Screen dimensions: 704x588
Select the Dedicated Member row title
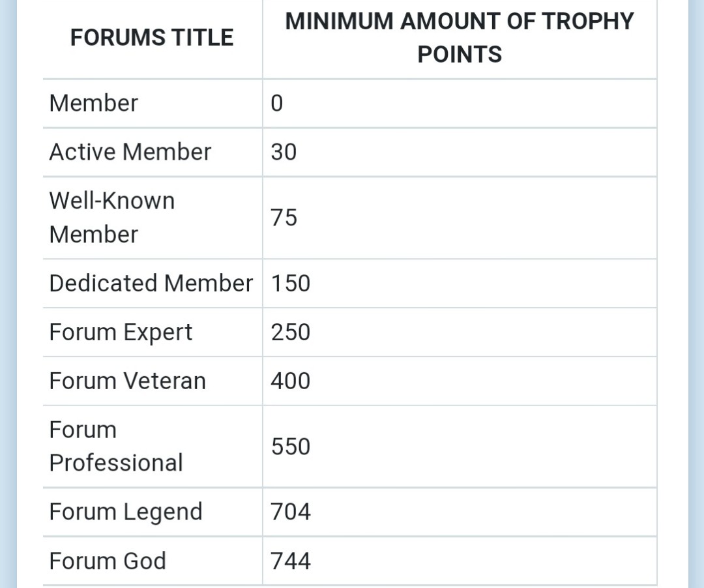coord(151,283)
